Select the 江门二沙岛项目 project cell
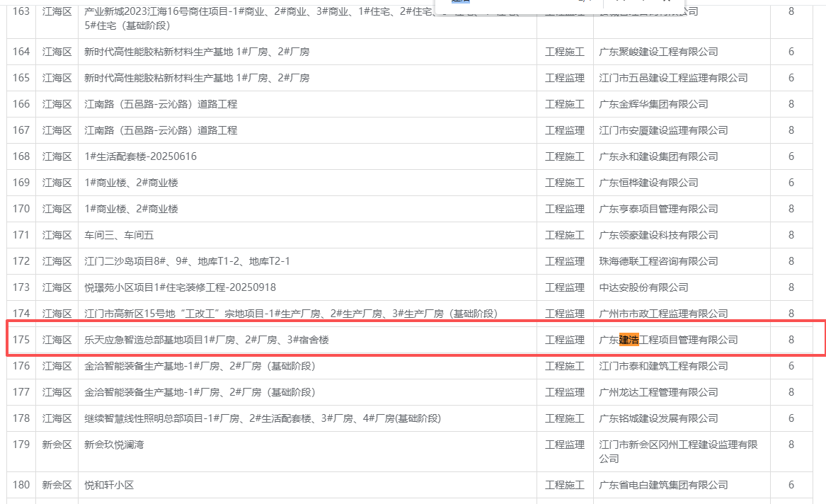Screen dimensions: 826x504 (x=187, y=261)
